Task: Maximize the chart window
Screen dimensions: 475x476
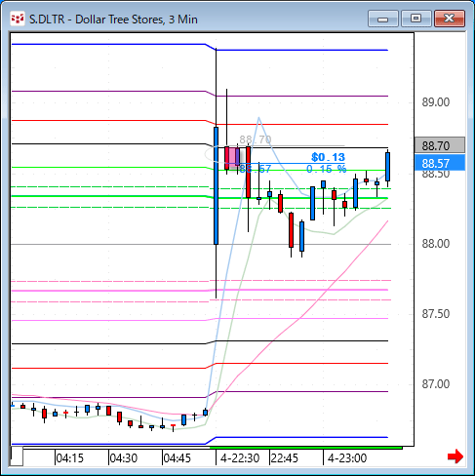Action: coord(416,19)
